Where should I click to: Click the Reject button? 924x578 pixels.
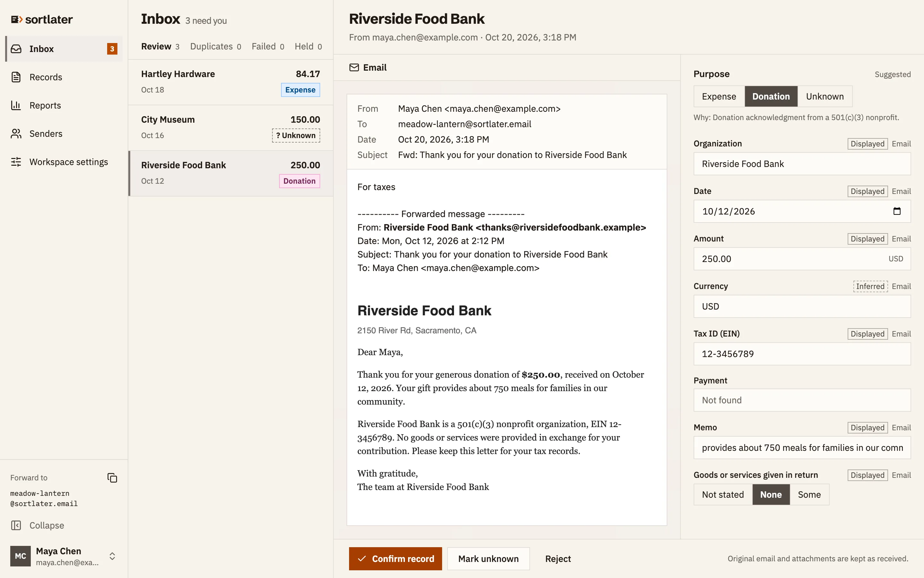558,558
